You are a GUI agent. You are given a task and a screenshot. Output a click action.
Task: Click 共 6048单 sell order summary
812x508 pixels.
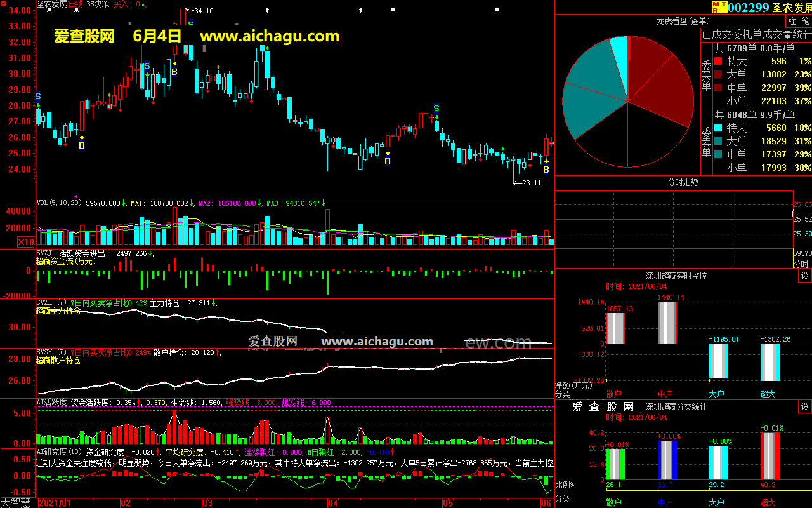tap(755, 115)
